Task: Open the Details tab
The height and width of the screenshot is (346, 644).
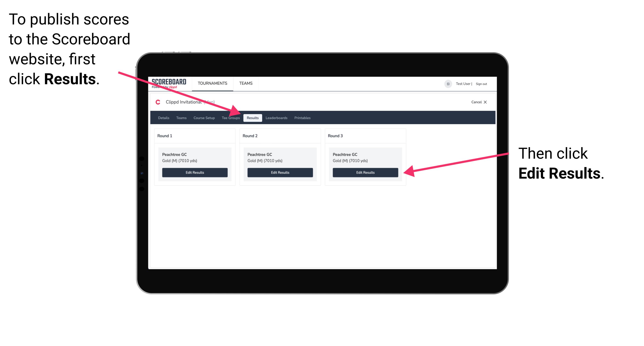Action: coord(163,118)
